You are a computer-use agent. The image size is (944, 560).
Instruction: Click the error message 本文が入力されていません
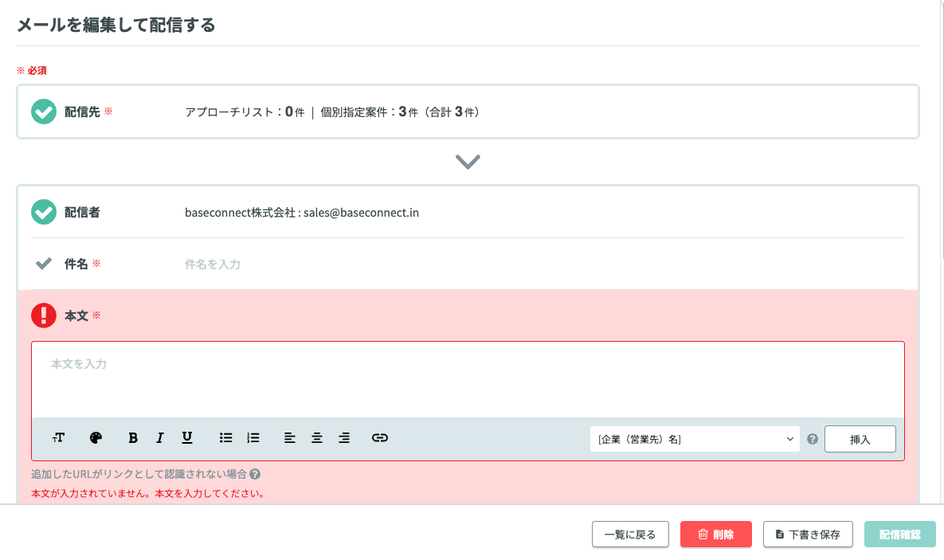pos(148,494)
